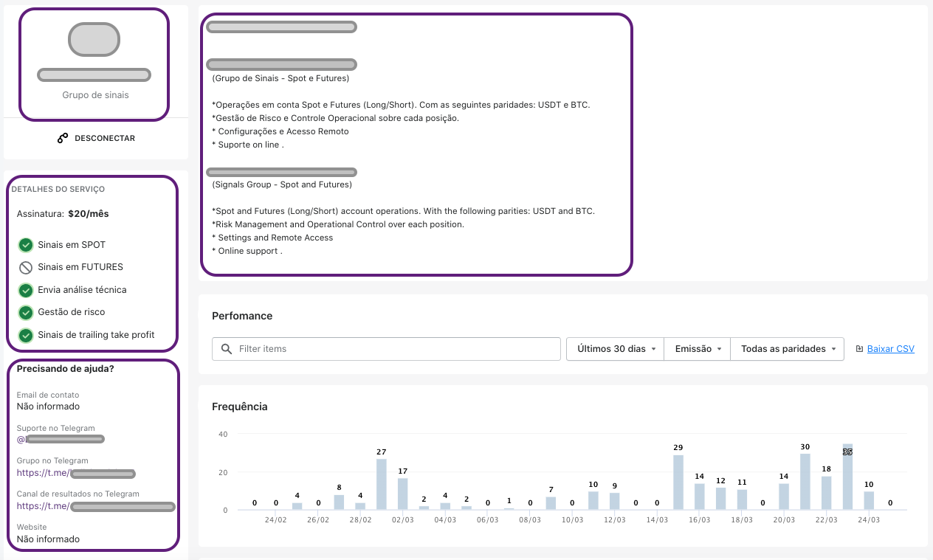The width and height of the screenshot is (933, 560).
Task: Open the Canal de resultados no Telegram link
Action: pyautogui.click(x=96, y=506)
